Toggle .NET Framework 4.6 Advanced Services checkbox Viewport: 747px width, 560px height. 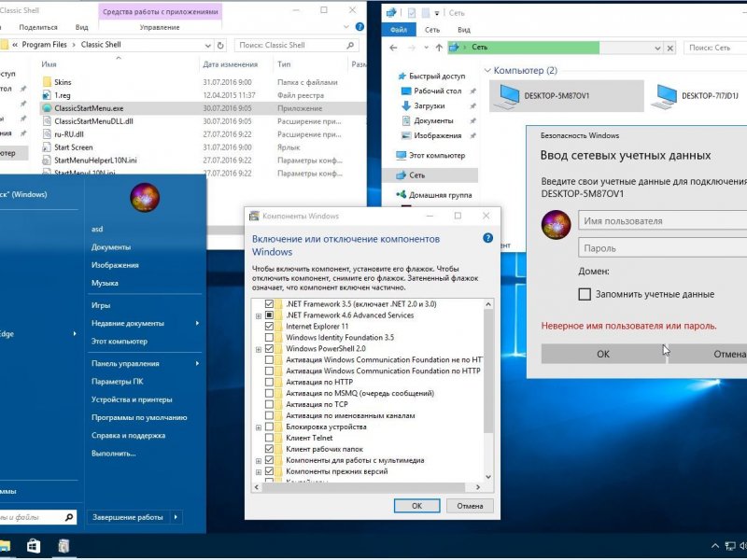269,315
